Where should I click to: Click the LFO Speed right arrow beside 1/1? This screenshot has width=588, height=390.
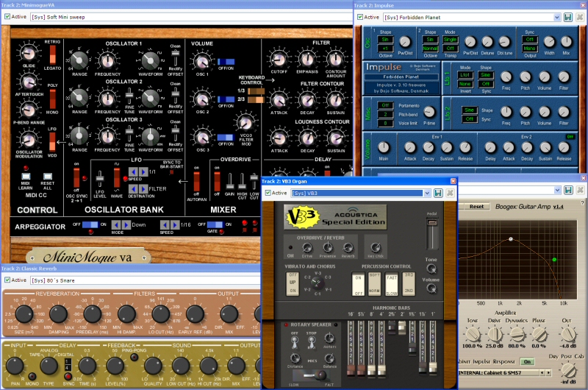coord(143,171)
